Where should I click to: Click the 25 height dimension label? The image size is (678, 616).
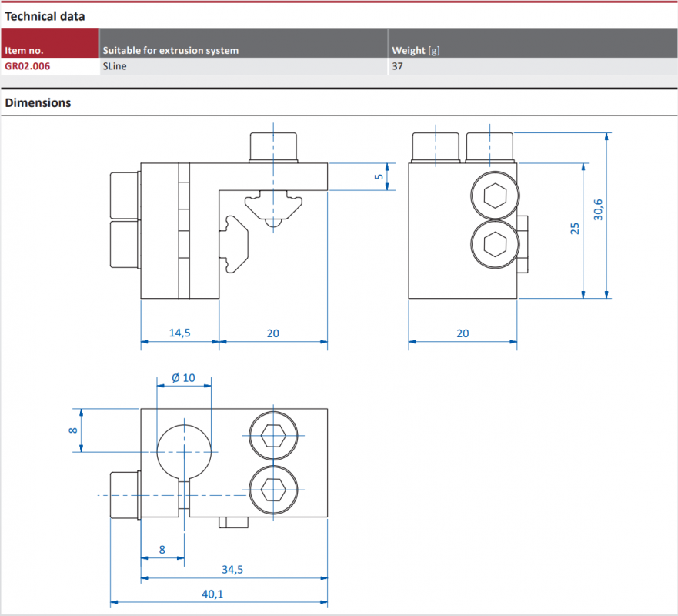575,229
